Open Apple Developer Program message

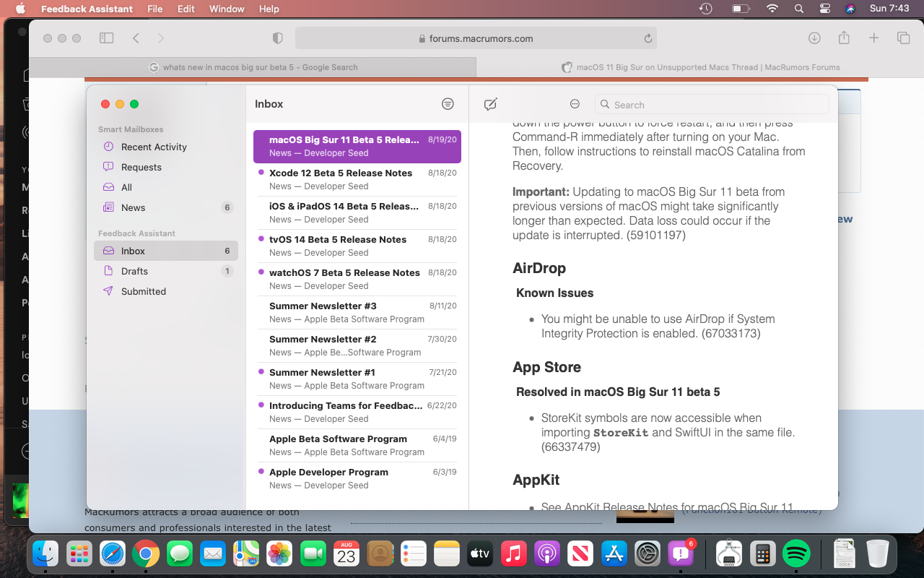[357, 479]
